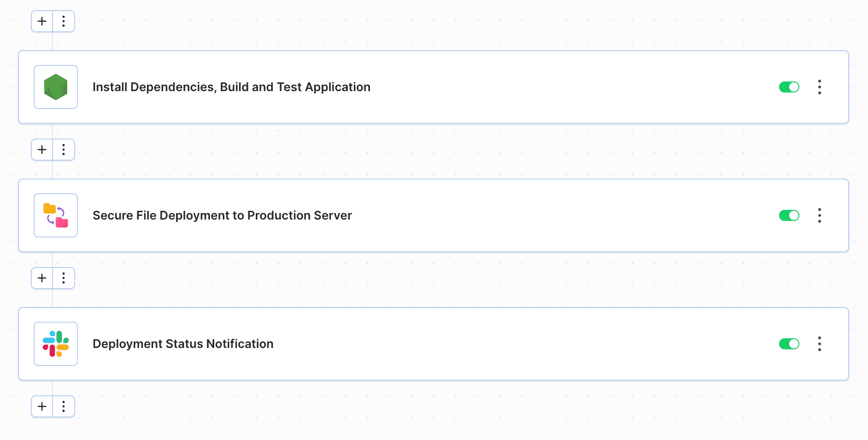Image resolution: width=868 pixels, height=440 pixels.
Task: Open the options menu on the build node
Action: click(820, 87)
